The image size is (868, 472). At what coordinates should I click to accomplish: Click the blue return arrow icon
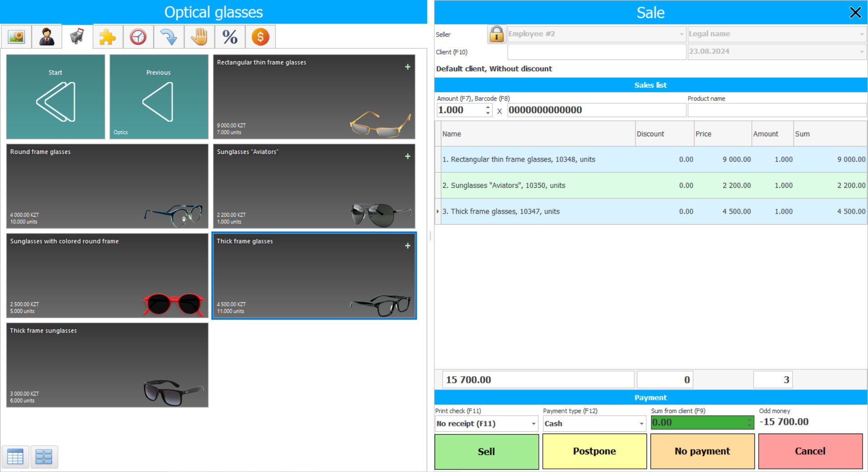169,36
